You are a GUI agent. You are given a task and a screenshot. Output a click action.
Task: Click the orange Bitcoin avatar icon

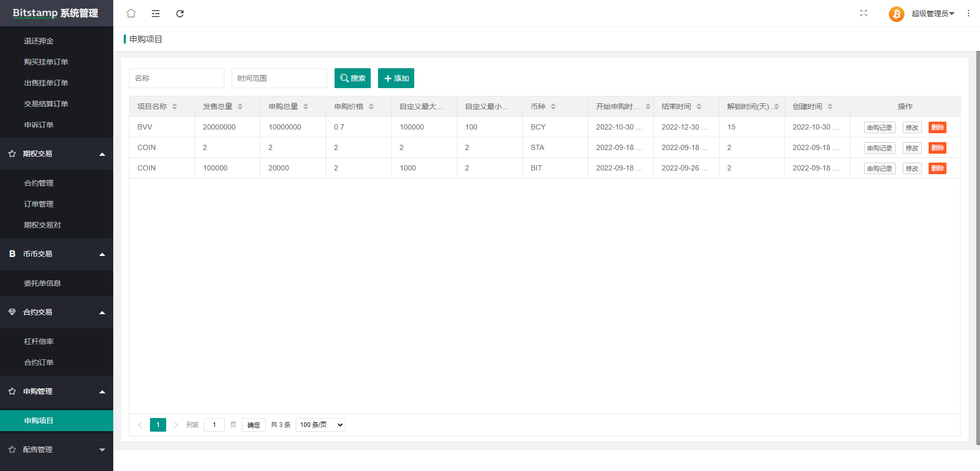pos(896,14)
